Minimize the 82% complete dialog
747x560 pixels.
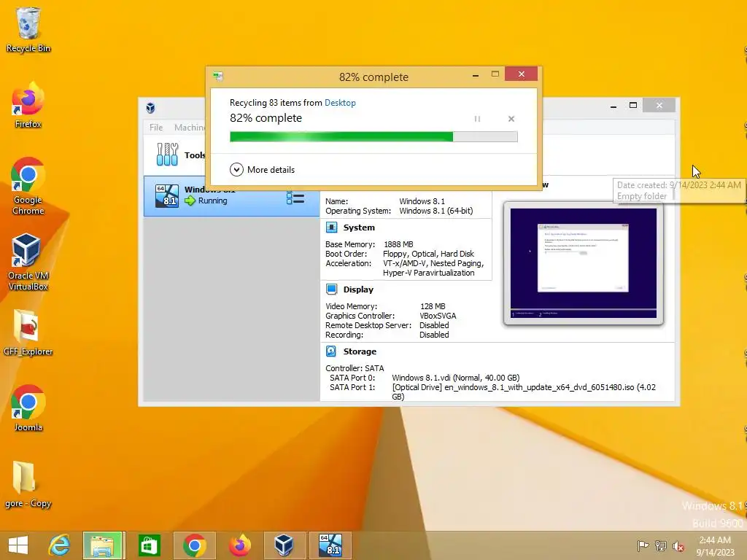coord(476,75)
